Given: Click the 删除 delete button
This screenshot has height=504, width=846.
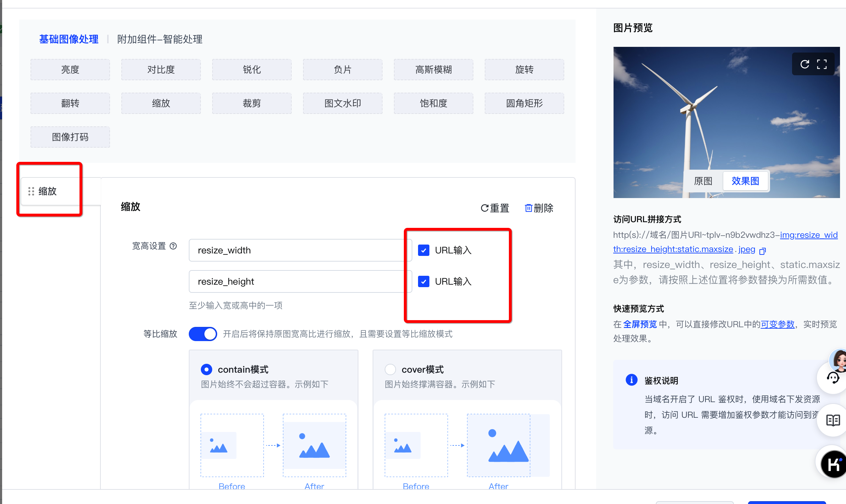Looking at the screenshot, I should [x=539, y=208].
